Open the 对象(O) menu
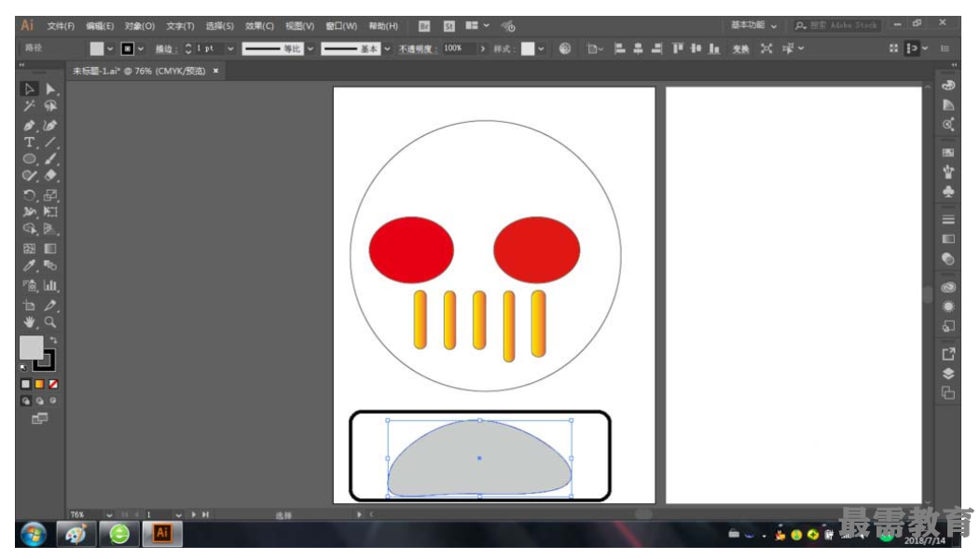 (139, 26)
